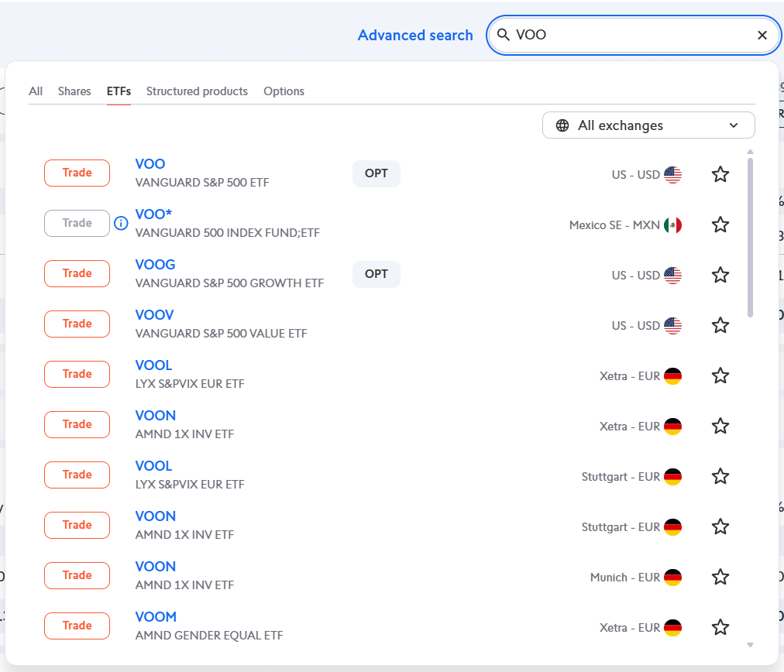Trade VOON on Xetra
The height and width of the screenshot is (672, 784).
[x=77, y=424]
